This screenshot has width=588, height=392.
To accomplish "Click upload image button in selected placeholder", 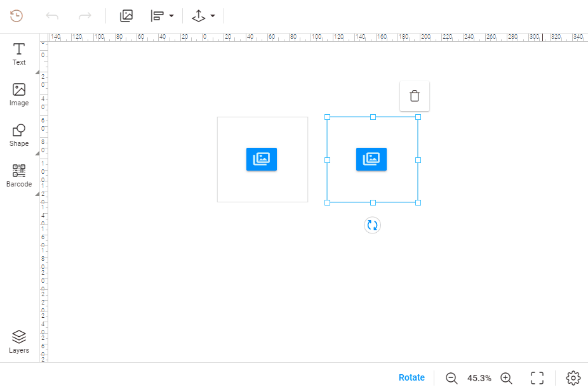I will point(371,159).
